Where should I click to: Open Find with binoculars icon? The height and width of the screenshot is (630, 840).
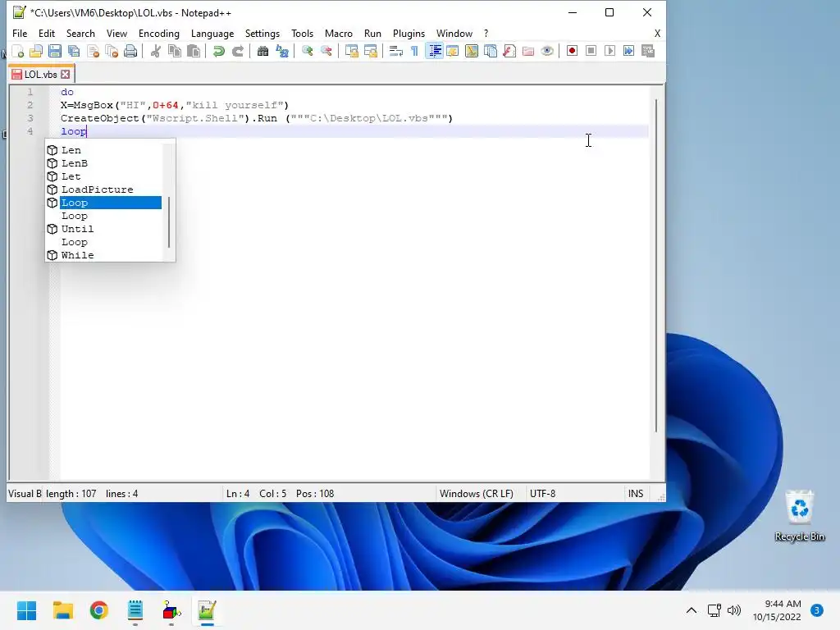262,52
